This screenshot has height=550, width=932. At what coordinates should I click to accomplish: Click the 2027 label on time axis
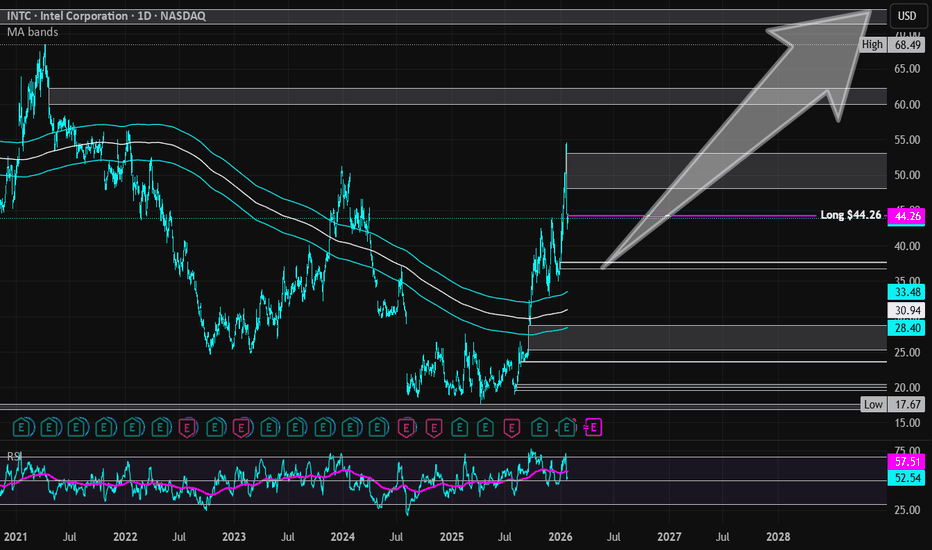point(669,537)
